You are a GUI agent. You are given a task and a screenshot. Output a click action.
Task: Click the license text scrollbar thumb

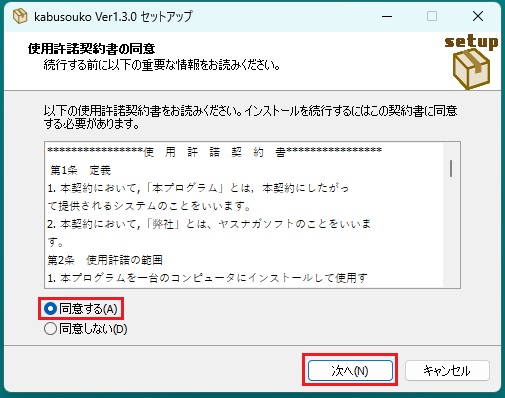(x=451, y=168)
